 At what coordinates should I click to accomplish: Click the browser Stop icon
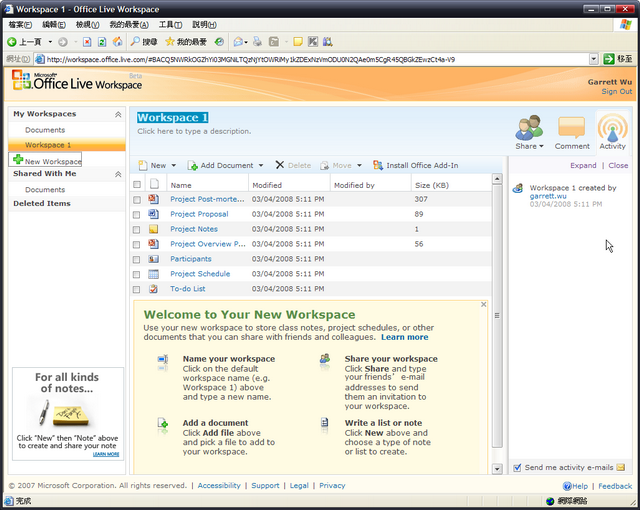coord(87,42)
